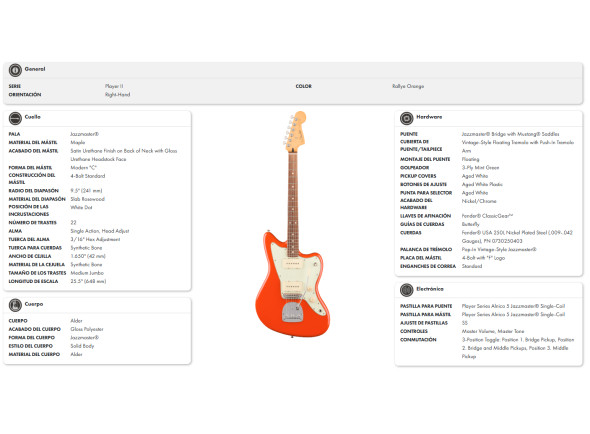Click the Maple neck material value
This screenshot has height=434, width=590.
point(78,142)
